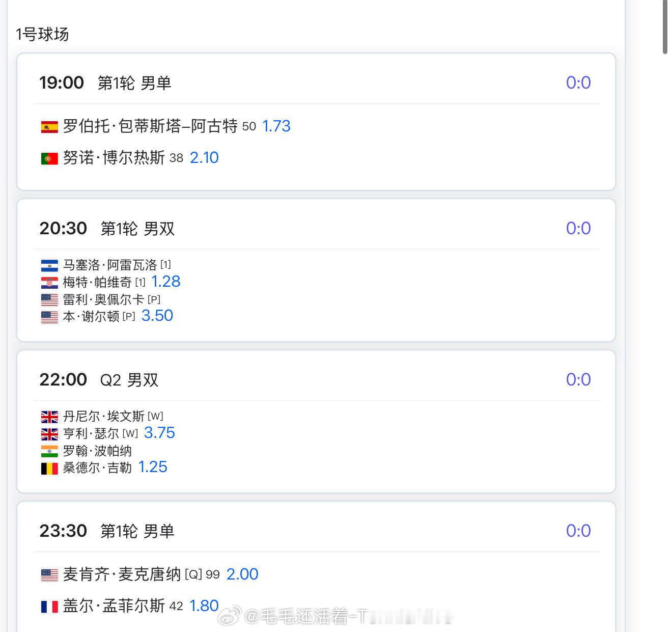Viewport: 672px width, 632px height.
Task: Select odds 1.73 for 包蒂斯塔-阿古特
Action: click(x=276, y=126)
